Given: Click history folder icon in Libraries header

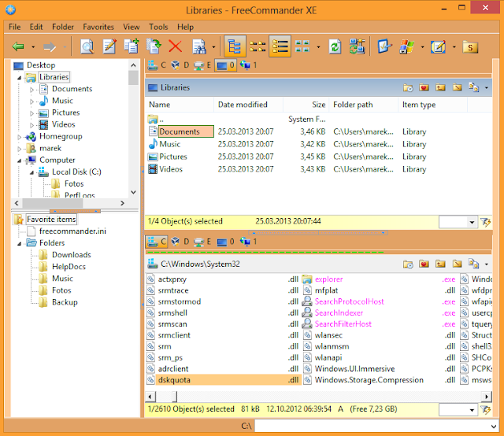Looking at the screenshot, I should click(x=408, y=87).
